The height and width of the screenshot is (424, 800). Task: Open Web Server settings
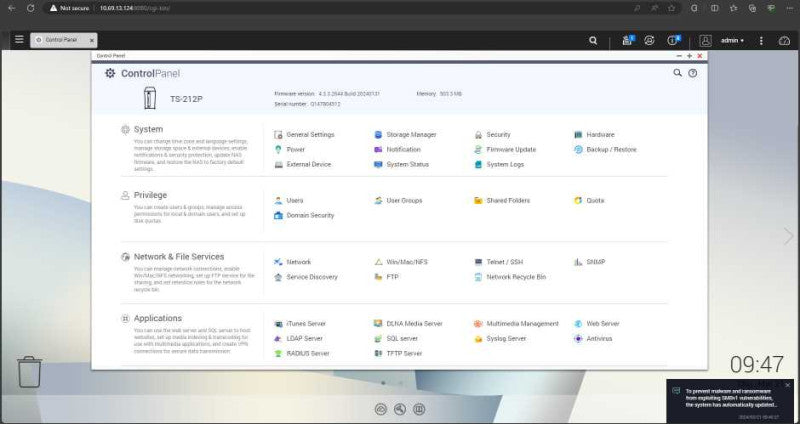[x=597, y=323]
